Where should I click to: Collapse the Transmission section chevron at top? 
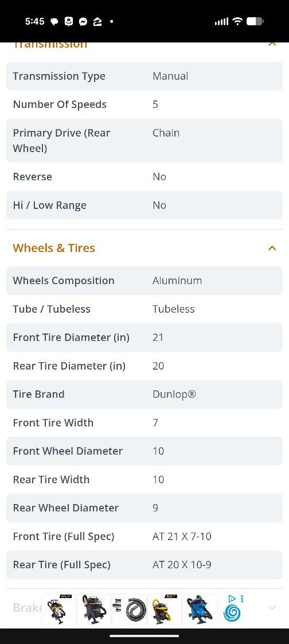point(272,44)
